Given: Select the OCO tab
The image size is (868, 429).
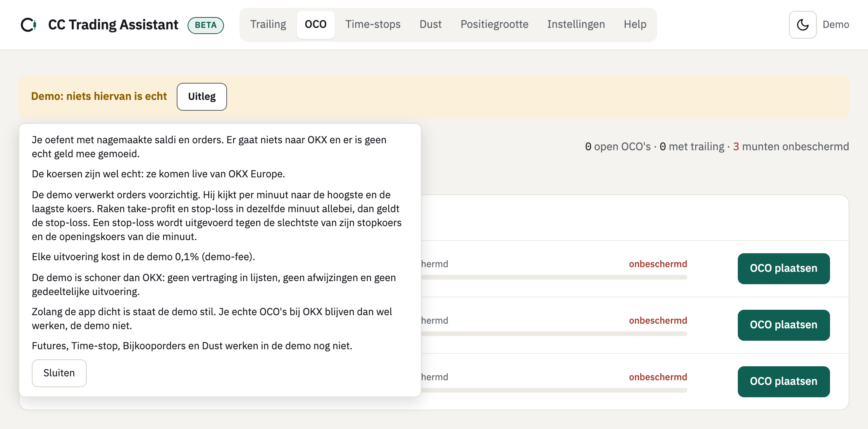Looking at the screenshot, I should click(x=315, y=24).
